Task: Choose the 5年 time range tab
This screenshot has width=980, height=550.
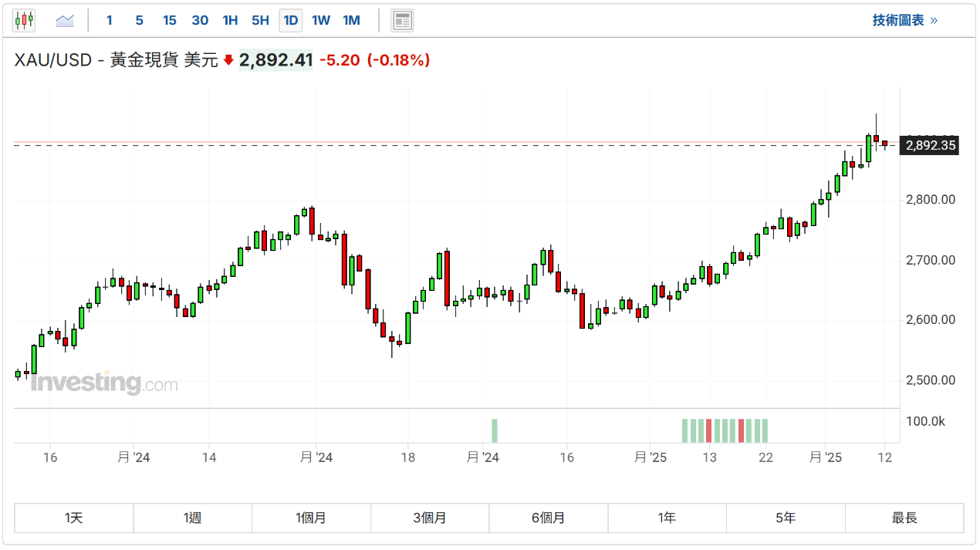Action: [x=786, y=518]
